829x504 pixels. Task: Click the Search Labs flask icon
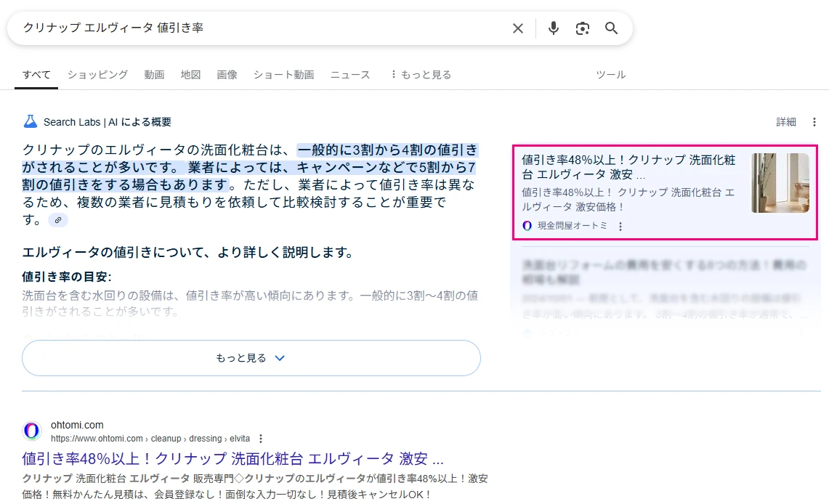point(30,122)
